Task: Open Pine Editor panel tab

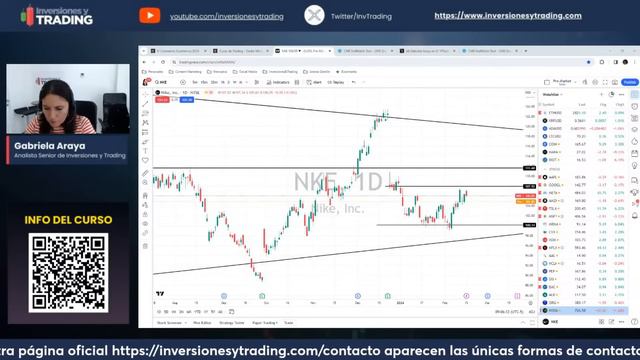Action: (202, 323)
